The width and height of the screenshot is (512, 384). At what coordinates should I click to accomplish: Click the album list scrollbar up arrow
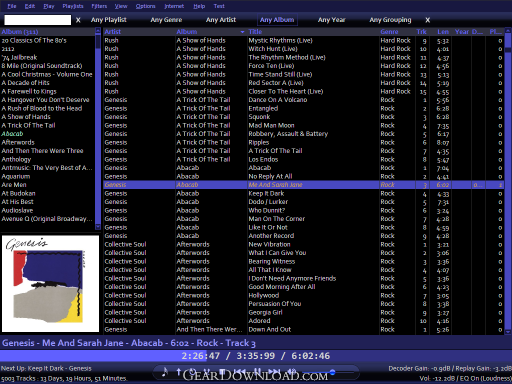[98, 31]
